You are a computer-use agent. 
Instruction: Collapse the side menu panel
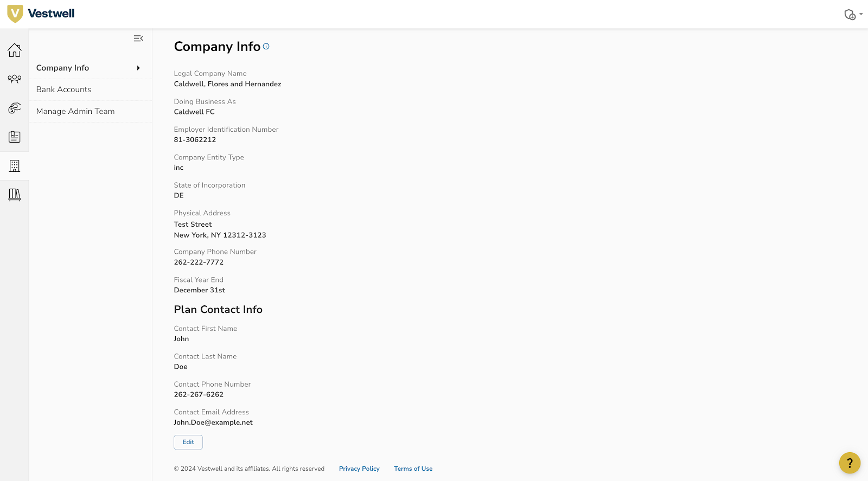tap(138, 39)
